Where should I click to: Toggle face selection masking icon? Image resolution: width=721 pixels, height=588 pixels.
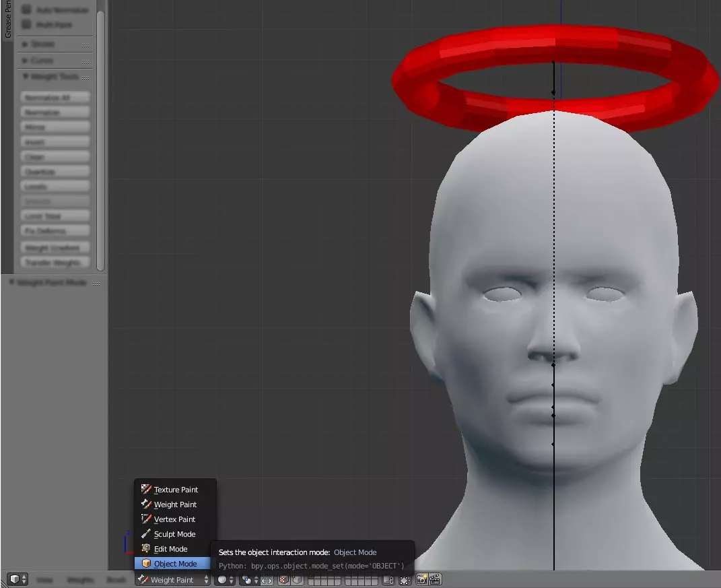tap(284, 580)
